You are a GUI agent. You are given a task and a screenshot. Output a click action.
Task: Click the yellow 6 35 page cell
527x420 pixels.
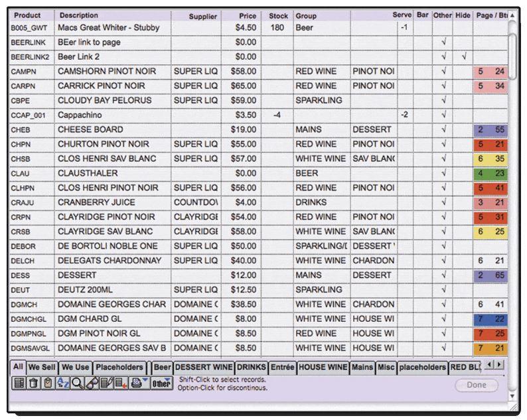(490, 159)
